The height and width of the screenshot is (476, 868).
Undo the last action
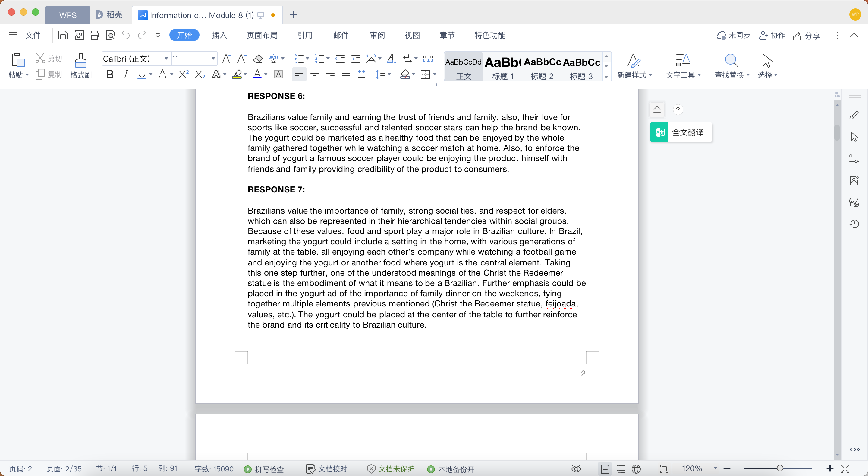[x=126, y=35]
